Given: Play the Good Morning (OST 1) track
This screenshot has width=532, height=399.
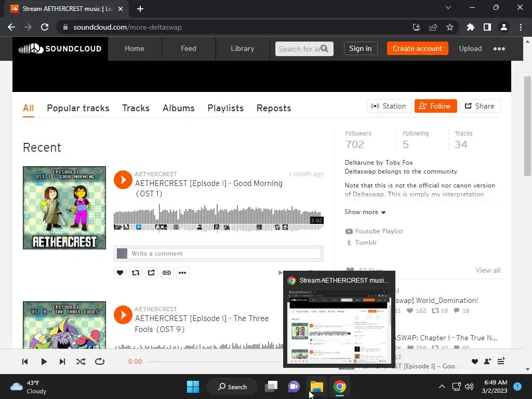Looking at the screenshot, I should (123, 180).
